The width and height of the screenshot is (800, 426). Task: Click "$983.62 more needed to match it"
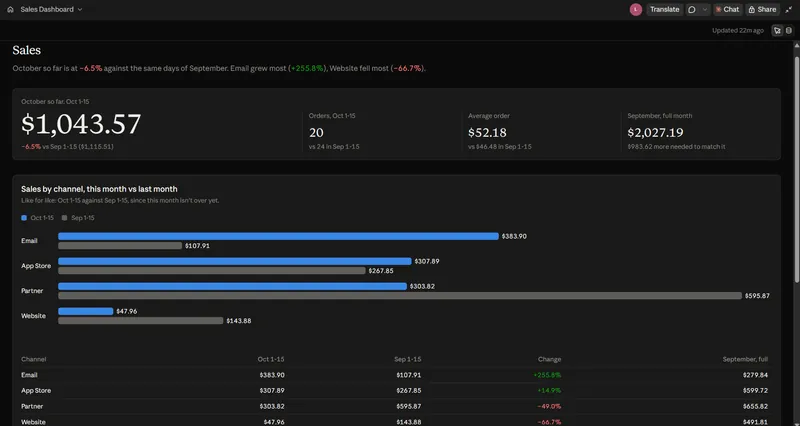pos(677,147)
